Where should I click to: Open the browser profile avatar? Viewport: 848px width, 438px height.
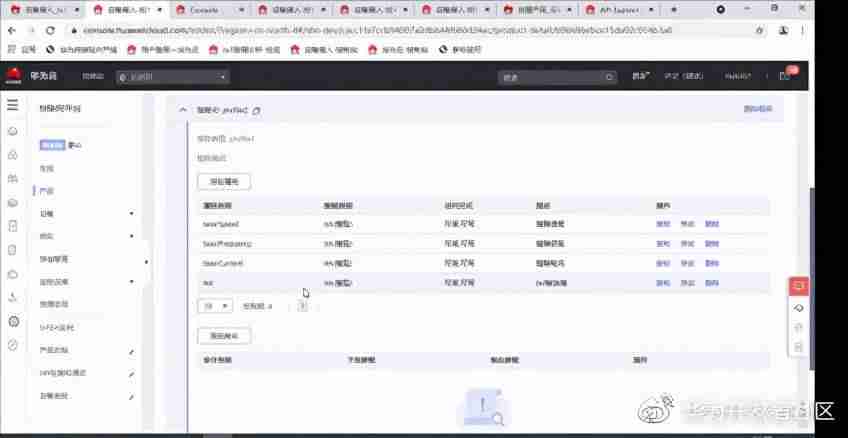pyautogui.click(x=784, y=31)
